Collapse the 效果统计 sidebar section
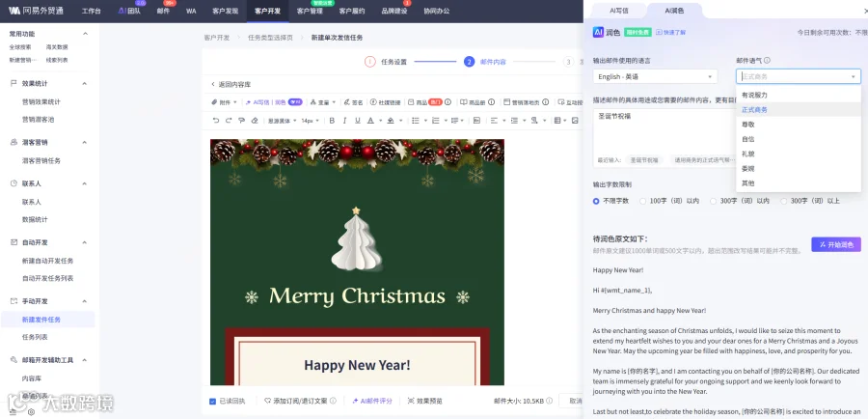The image size is (868, 419). click(85, 84)
